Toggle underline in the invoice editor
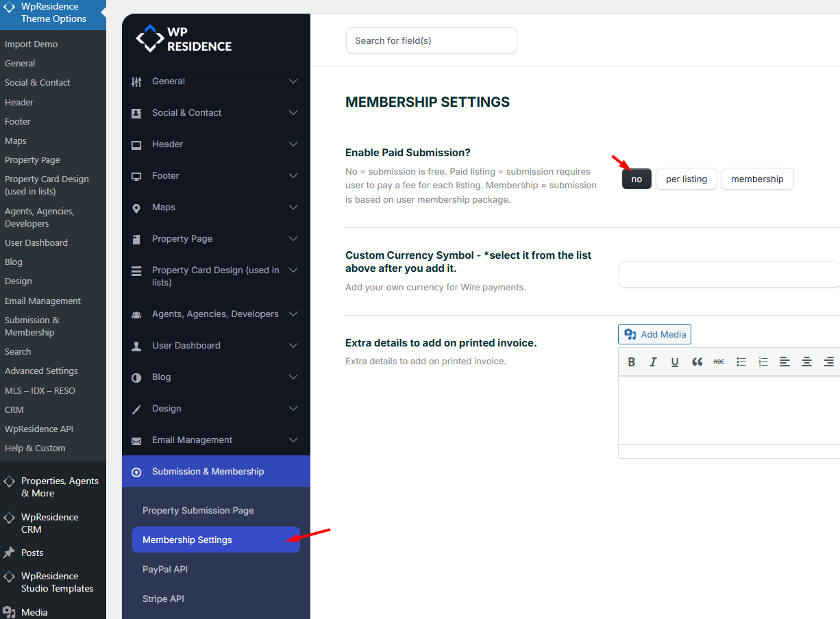The image size is (840, 619). [x=675, y=362]
